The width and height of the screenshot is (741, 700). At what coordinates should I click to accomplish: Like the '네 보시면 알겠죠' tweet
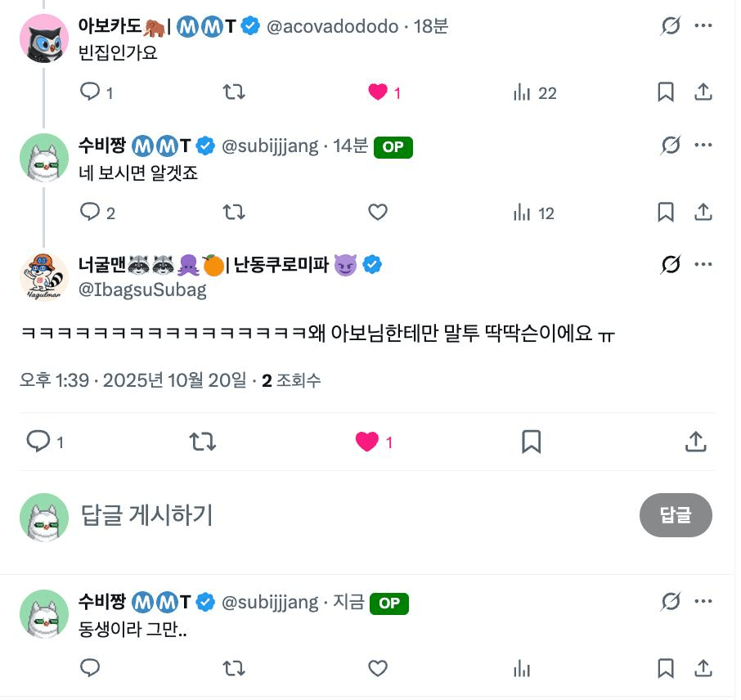pyautogui.click(x=377, y=213)
